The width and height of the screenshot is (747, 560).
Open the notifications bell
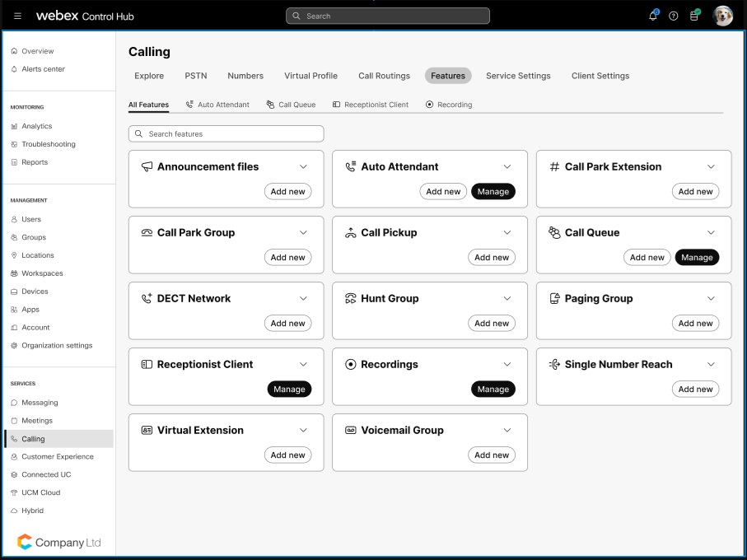(x=653, y=16)
